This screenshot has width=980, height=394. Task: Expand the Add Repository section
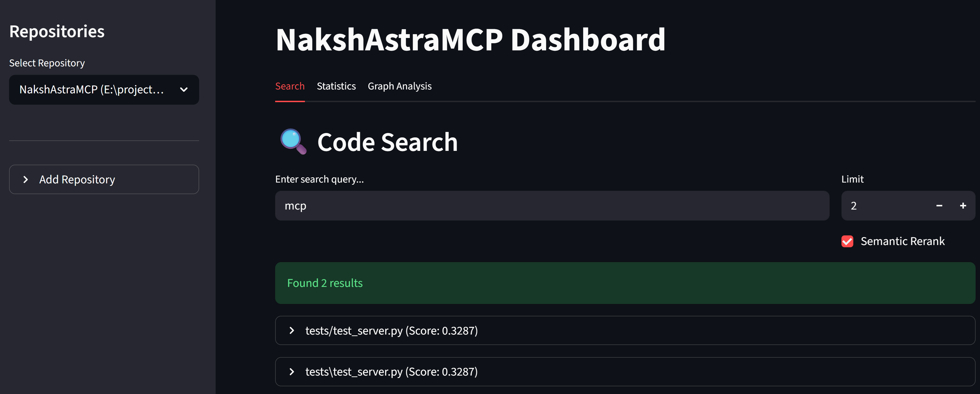click(104, 180)
